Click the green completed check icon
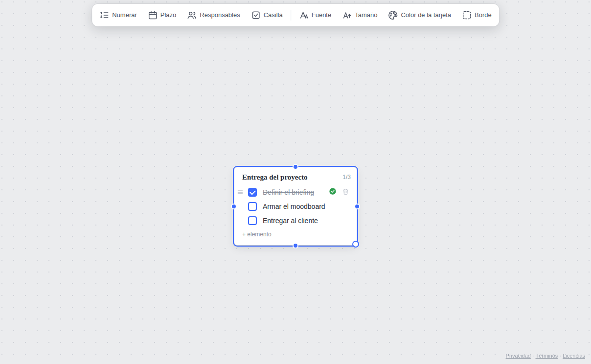The width and height of the screenshot is (591, 364). pos(333,191)
